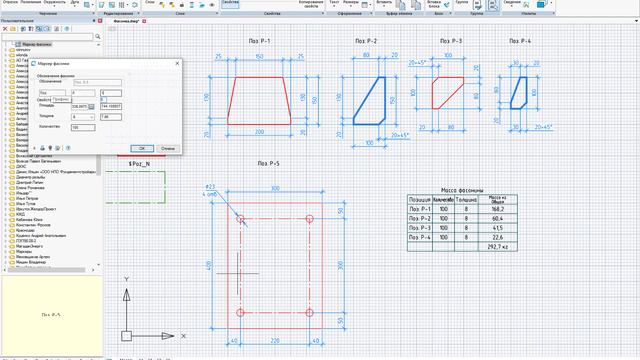Click the Поз prefix field in dialog

(x=52, y=93)
